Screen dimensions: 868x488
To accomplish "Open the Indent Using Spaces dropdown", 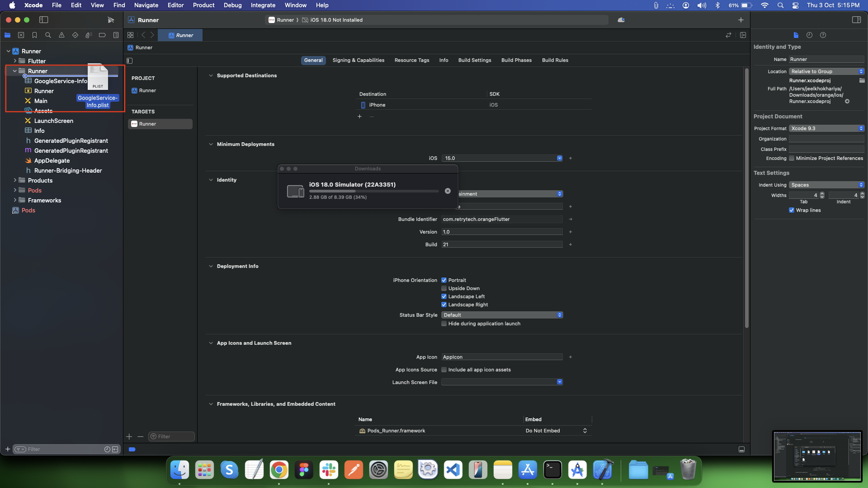I will click(x=826, y=185).
